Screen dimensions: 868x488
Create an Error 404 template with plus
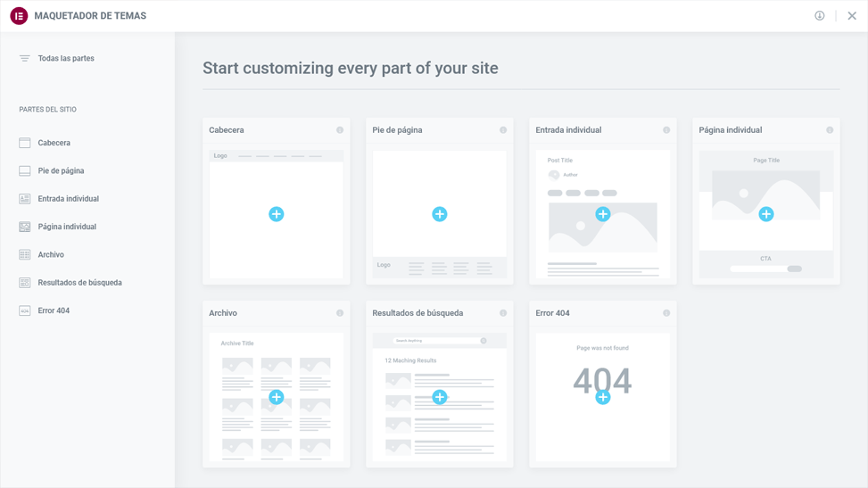coord(603,398)
